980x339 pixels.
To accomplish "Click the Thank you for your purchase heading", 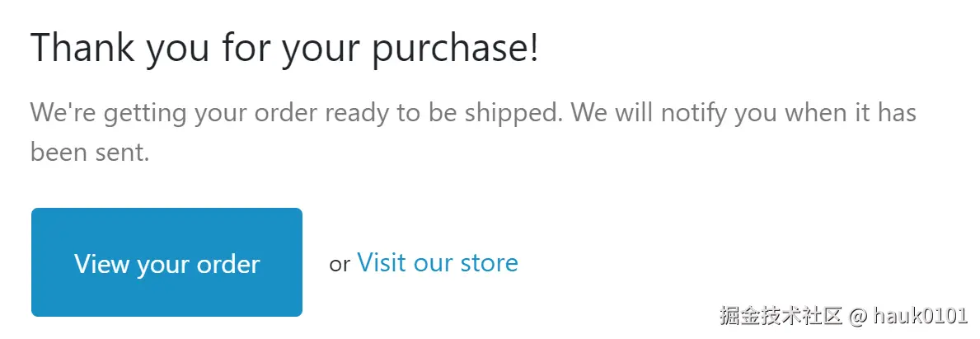I will tap(284, 48).
